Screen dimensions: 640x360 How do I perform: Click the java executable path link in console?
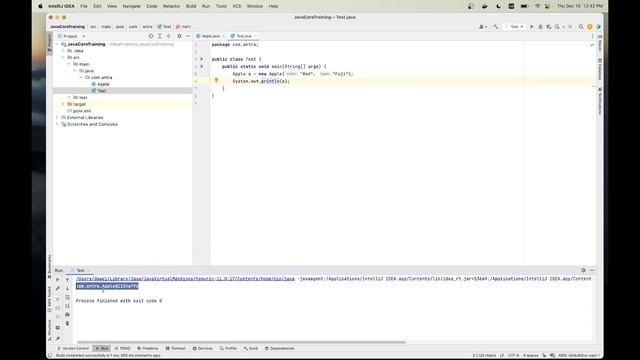(185, 279)
